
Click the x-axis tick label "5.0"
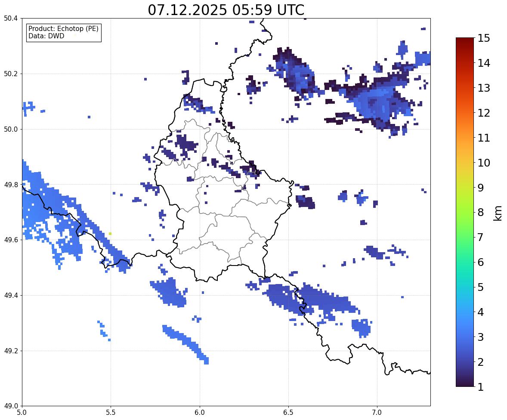click(22, 413)
